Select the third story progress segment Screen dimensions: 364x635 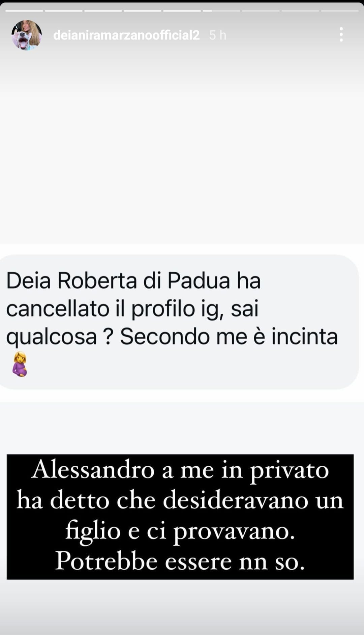(103, 11)
